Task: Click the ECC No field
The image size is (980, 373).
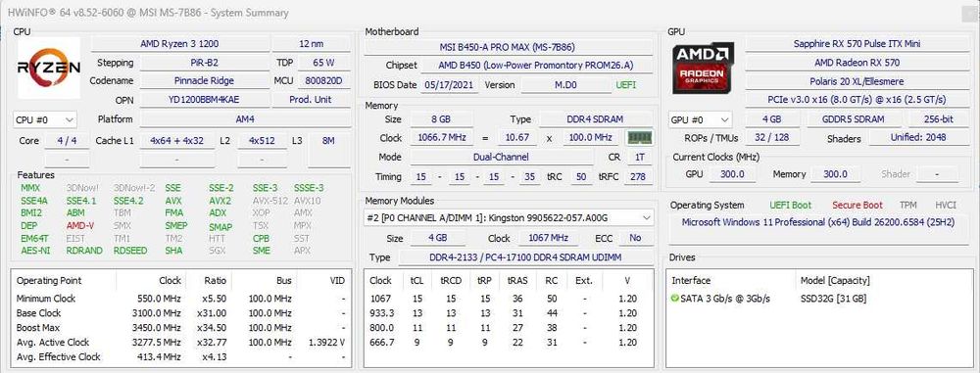Action: pos(636,238)
